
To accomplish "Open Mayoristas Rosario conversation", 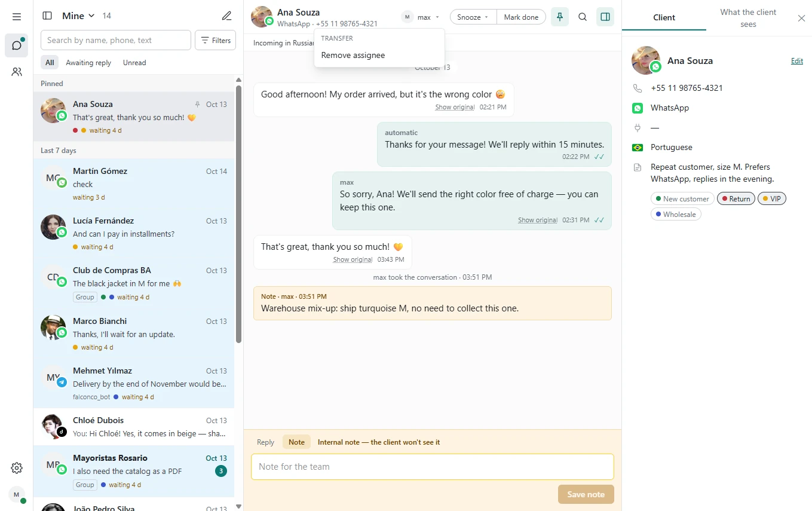I will click(x=134, y=471).
